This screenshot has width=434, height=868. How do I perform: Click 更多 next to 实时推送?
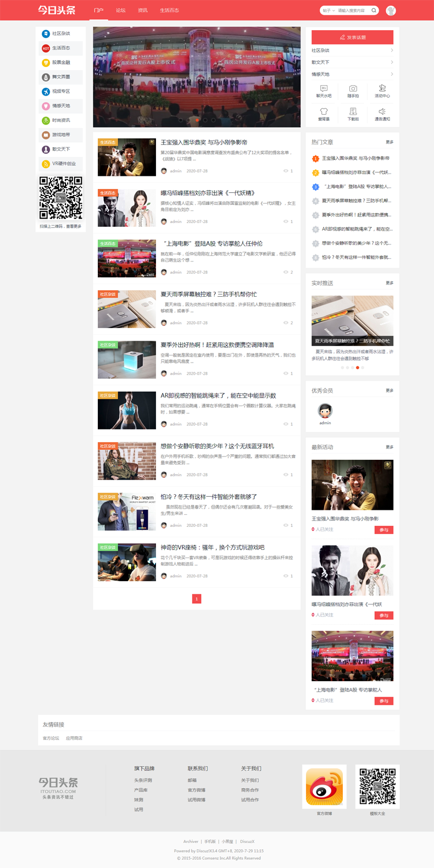390,283
